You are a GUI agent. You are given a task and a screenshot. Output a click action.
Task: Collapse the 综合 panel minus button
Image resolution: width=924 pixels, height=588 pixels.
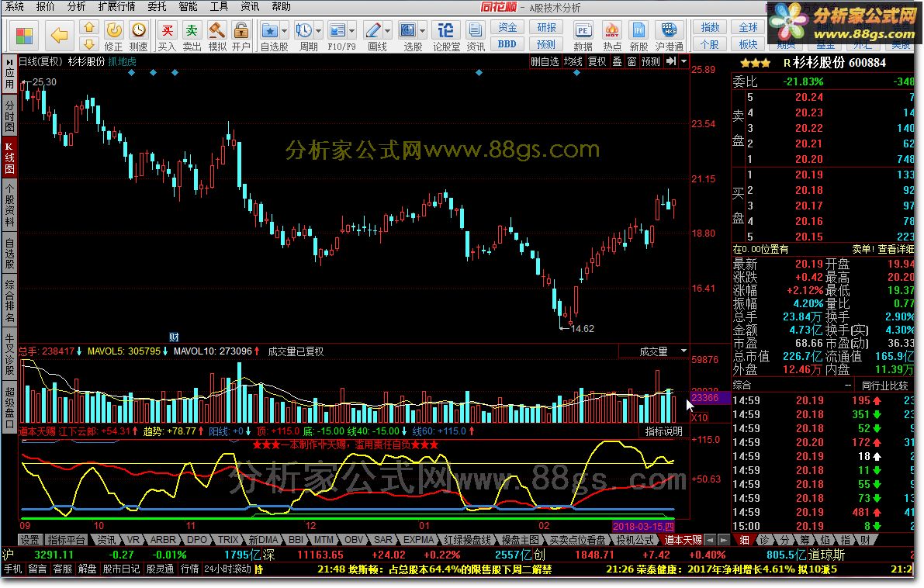[x=848, y=386]
